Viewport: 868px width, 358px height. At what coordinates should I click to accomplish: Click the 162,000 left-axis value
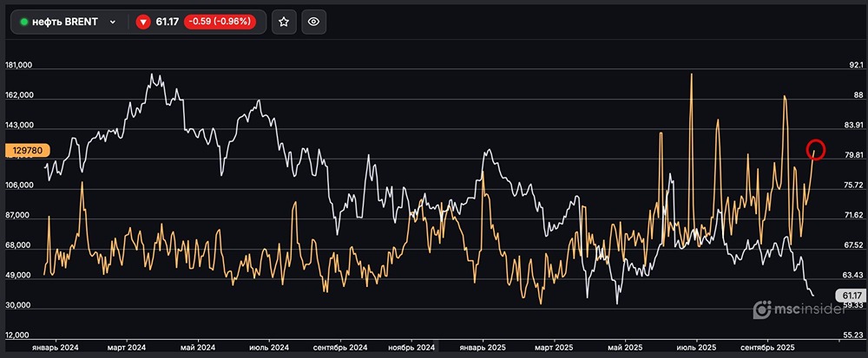pos(19,95)
